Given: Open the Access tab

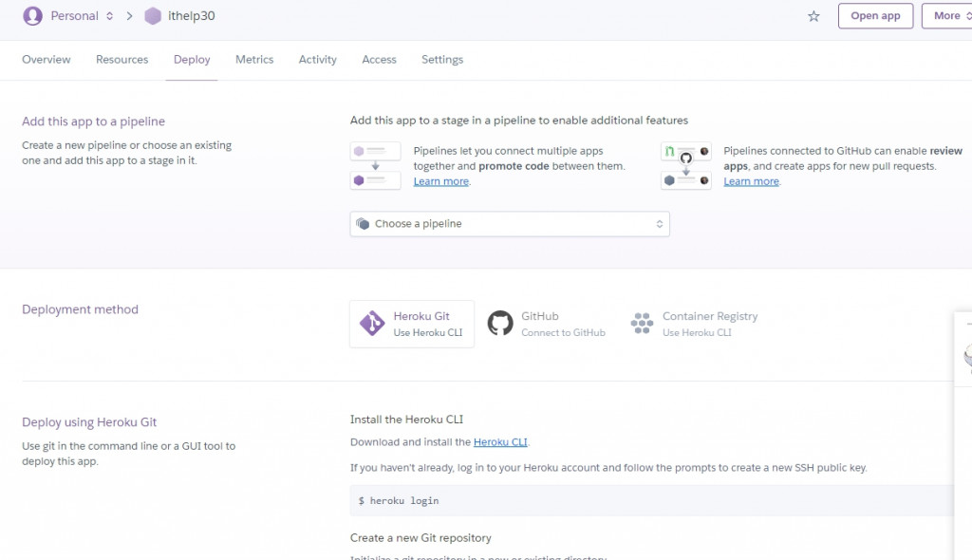Looking at the screenshot, I should tap(379, 60).
